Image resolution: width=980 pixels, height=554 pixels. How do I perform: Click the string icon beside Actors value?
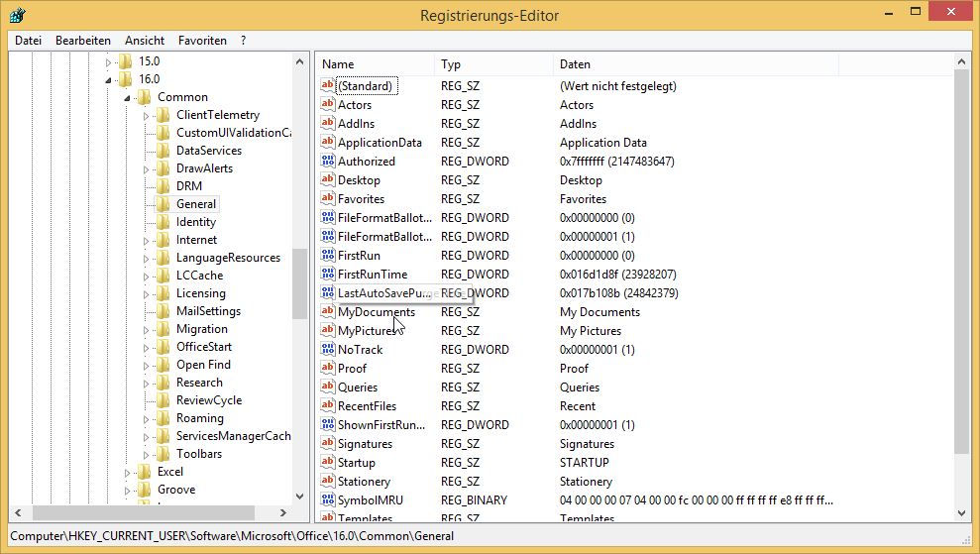(x=328, y=104)
